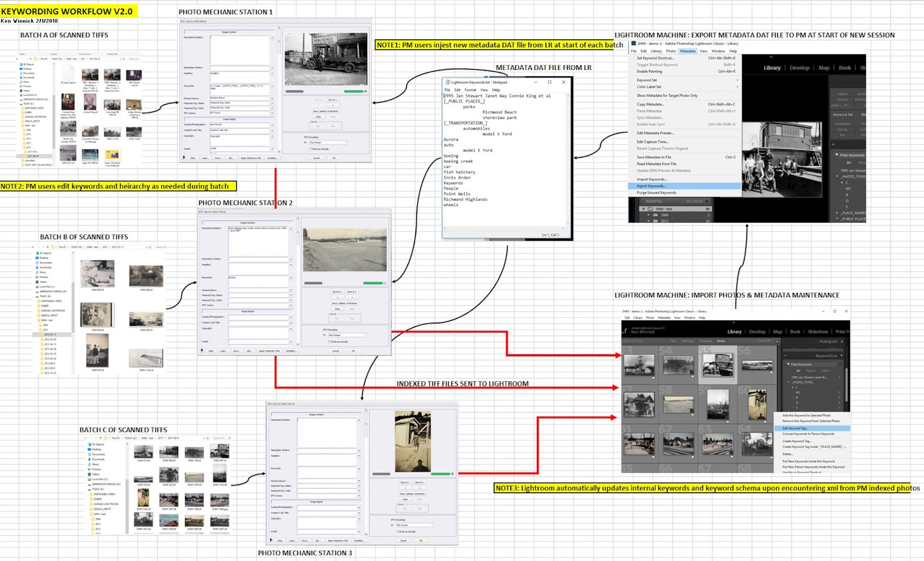Image resolution: width=924 pixels, height=561 pixels.
Task: Toggle Write as Unicode checkbox in Station 2
Action: [x=330, y=342]
